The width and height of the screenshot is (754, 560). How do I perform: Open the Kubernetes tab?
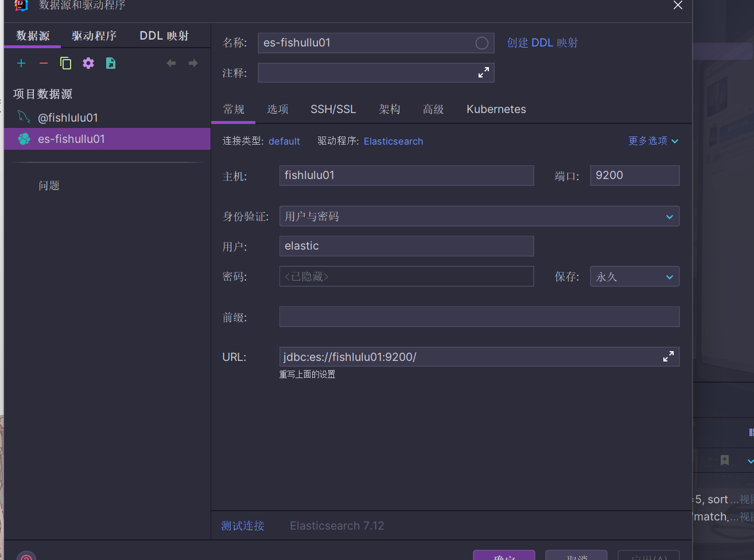click(496, 109)
